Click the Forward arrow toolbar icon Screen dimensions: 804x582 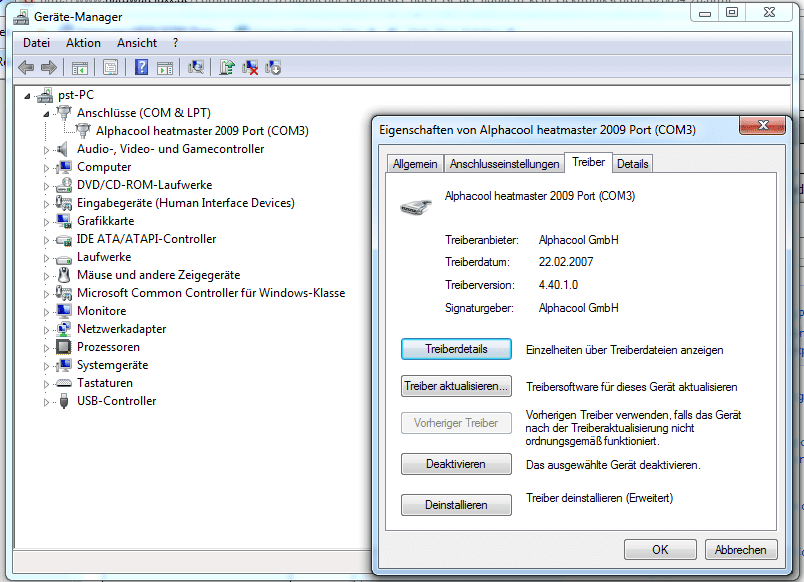(49, 67)
